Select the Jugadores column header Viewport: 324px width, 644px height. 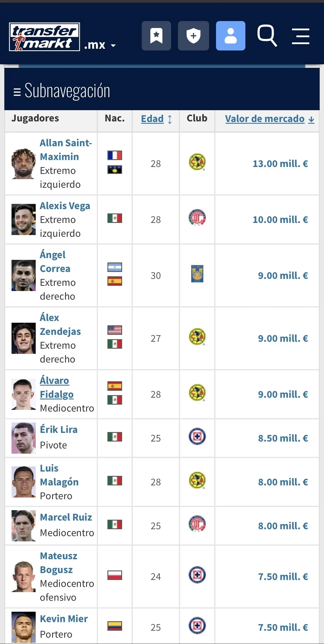coord(35,118)
